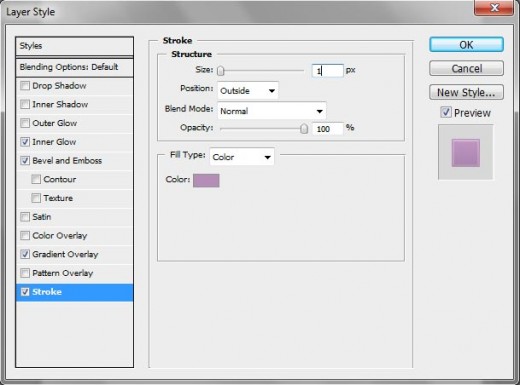The width and height of the screenshot is (520, 385).
Task: Open the stroke Color swatch picker
Action: click(206, 180)
